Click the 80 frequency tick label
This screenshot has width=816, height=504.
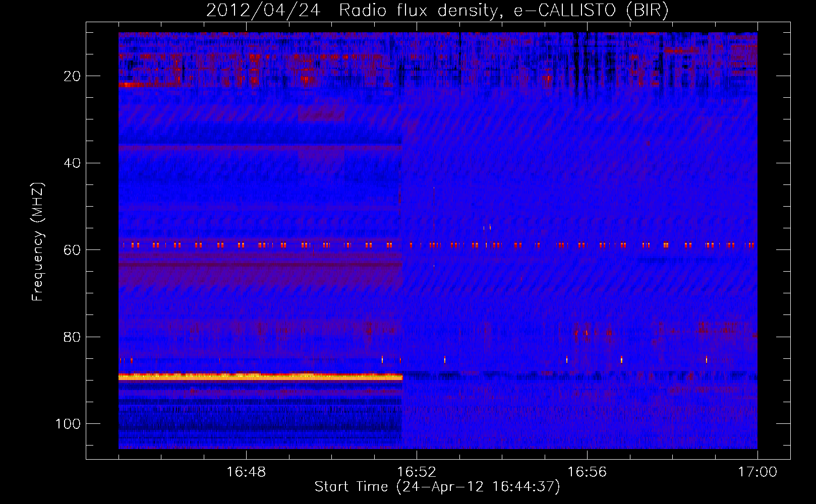point(73,337)
